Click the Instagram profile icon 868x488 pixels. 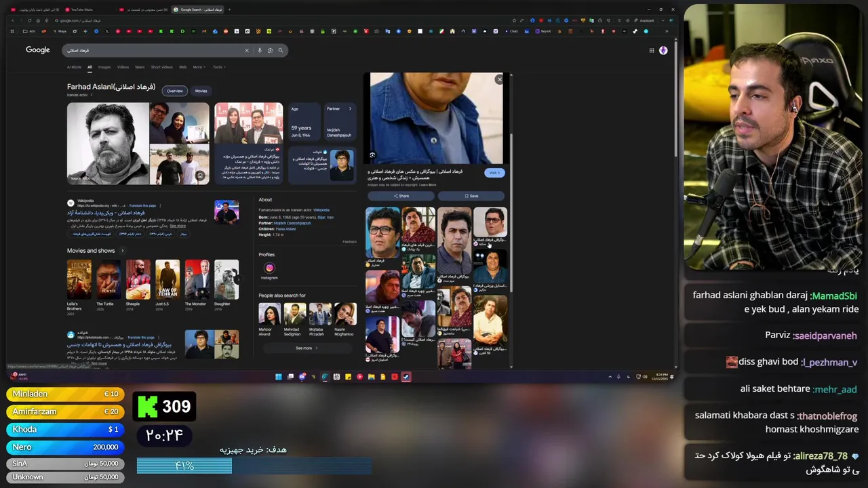[x=269, y=268]
